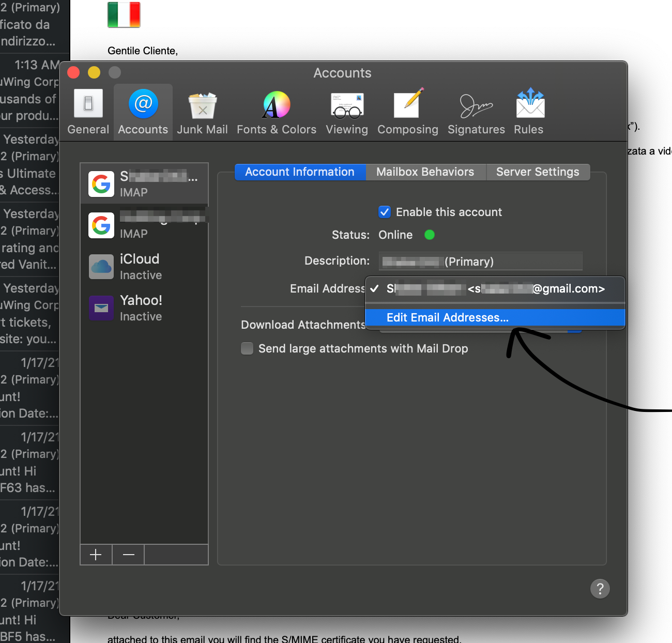The height and width of the screenshot is (643, 672).
Task: Open the Viewing preferences pane
Action: point(347,112)
